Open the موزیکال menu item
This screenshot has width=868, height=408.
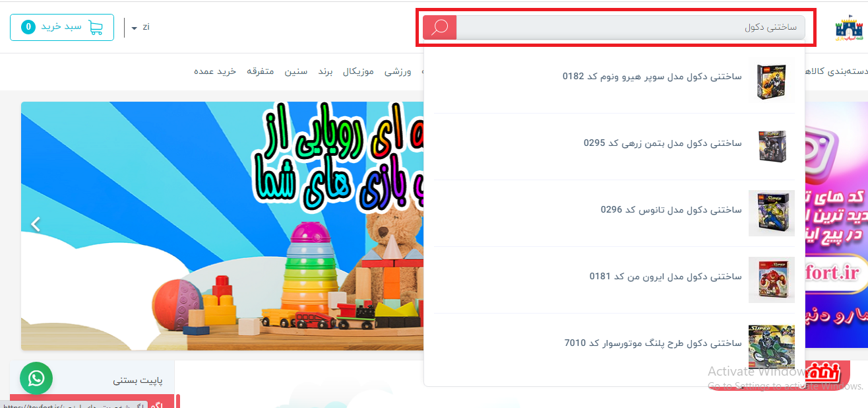coord(358,71)
